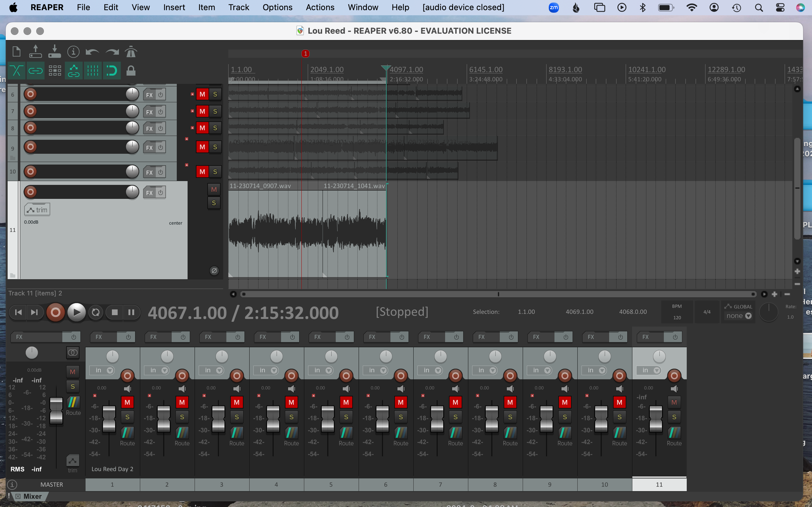Open mixer track 5 input dropdown
This screenshot has width=812, height=507.
[321, 370]
